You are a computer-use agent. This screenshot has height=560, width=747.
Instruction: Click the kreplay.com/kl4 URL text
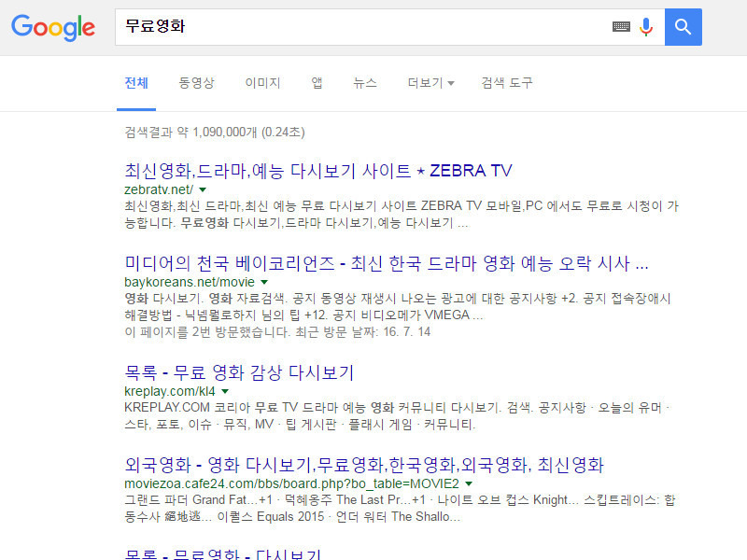pos(170,391)
